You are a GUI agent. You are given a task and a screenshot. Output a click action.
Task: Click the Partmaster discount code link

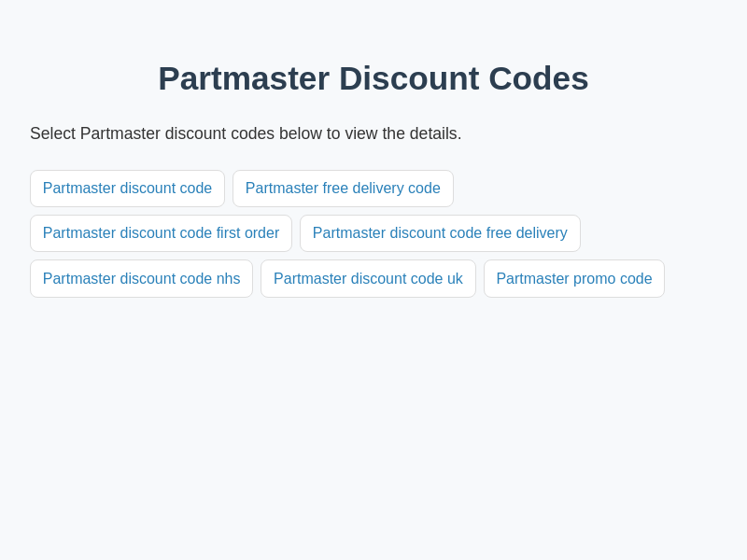click(x=127, y=189)
